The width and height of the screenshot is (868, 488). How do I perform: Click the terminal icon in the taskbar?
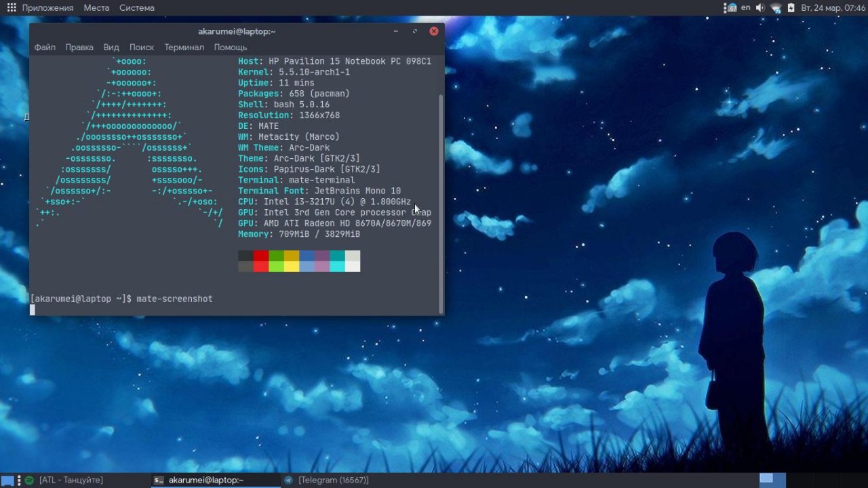159,481
